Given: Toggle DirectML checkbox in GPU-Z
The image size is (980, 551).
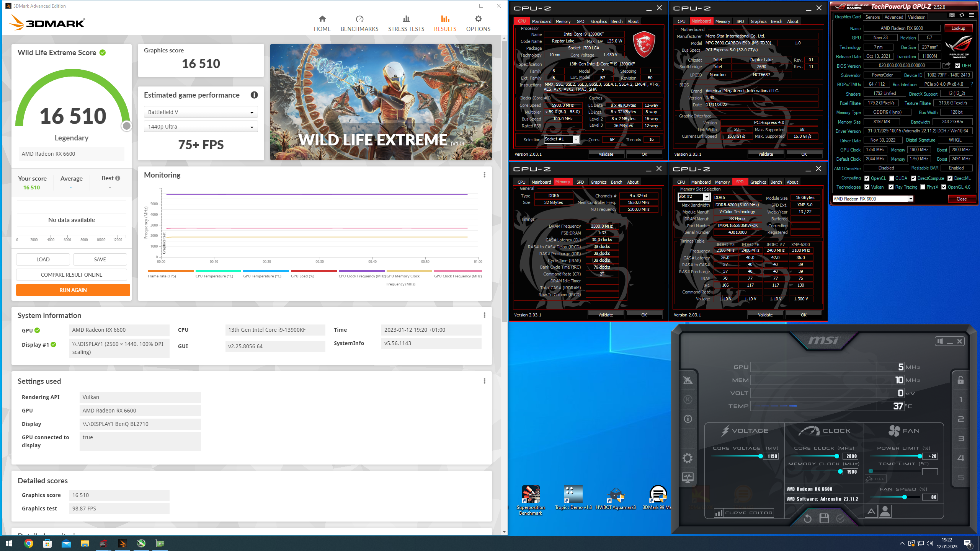Looking at the screenshot, I should [x=950, y=178].
